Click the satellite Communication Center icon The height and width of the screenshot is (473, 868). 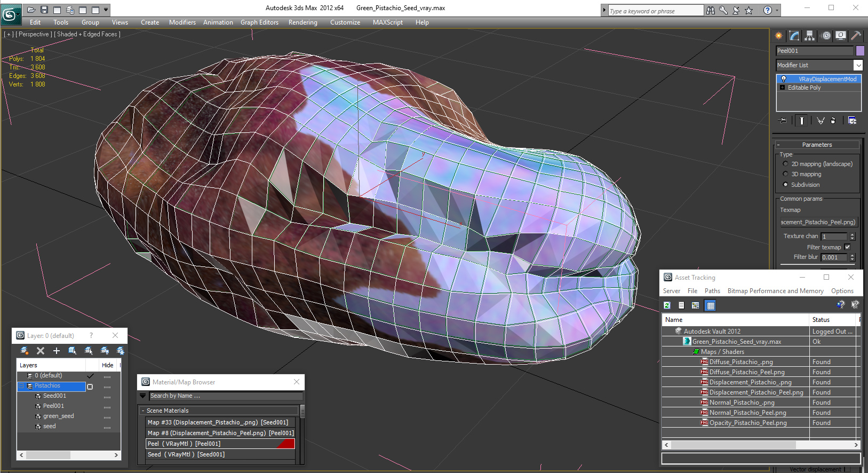coord(736,10)
